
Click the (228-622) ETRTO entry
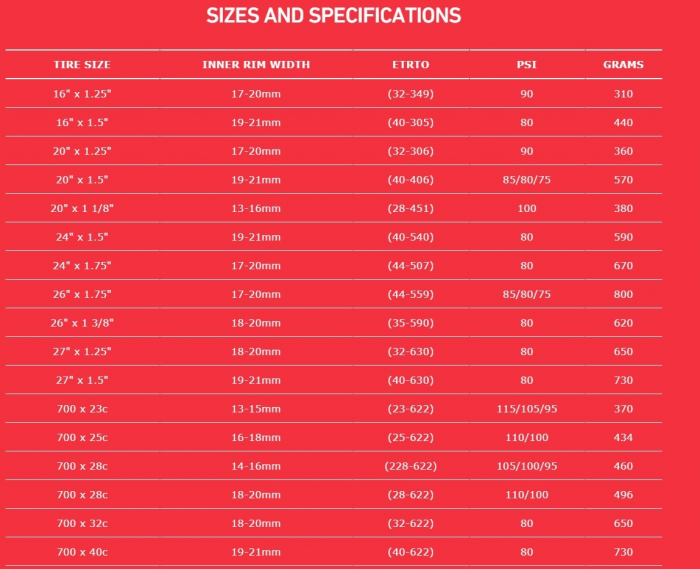410,466
